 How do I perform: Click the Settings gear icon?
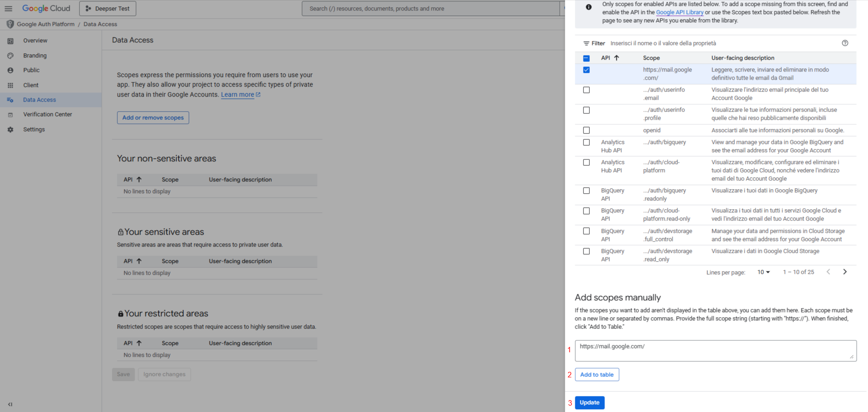coord(10,129)
